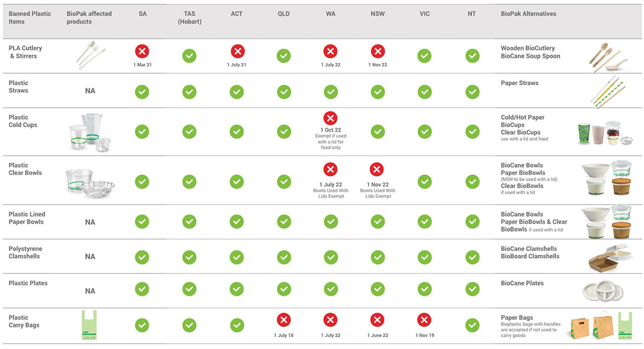Click the QLD red cross for Plastic Carry Bags
The width and height of the screenshot is (644, 349).
[284, 321]
